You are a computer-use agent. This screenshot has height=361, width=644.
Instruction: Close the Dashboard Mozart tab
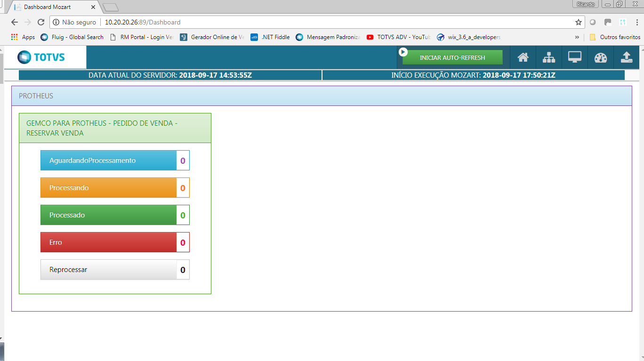[93, 7]
